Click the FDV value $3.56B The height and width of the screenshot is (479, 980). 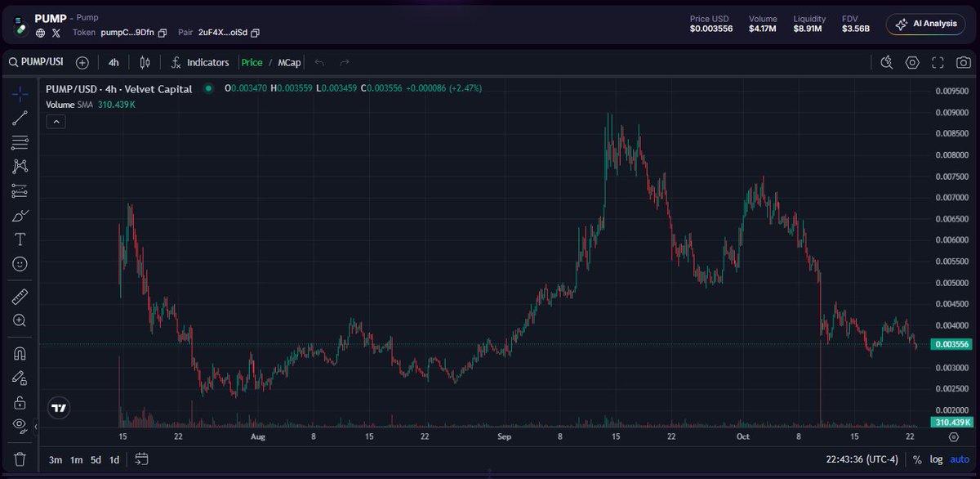pos(857,29)
